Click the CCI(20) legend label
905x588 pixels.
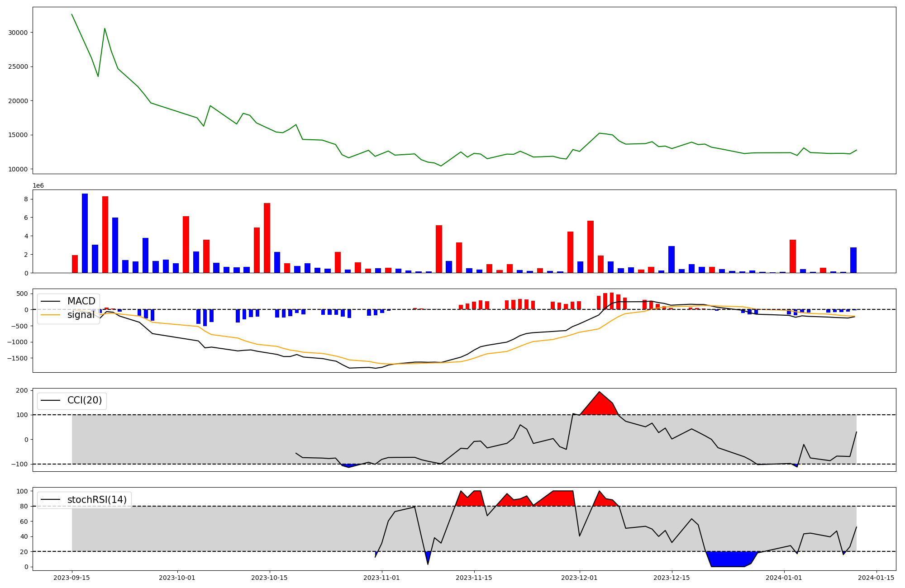coord(85,400)
